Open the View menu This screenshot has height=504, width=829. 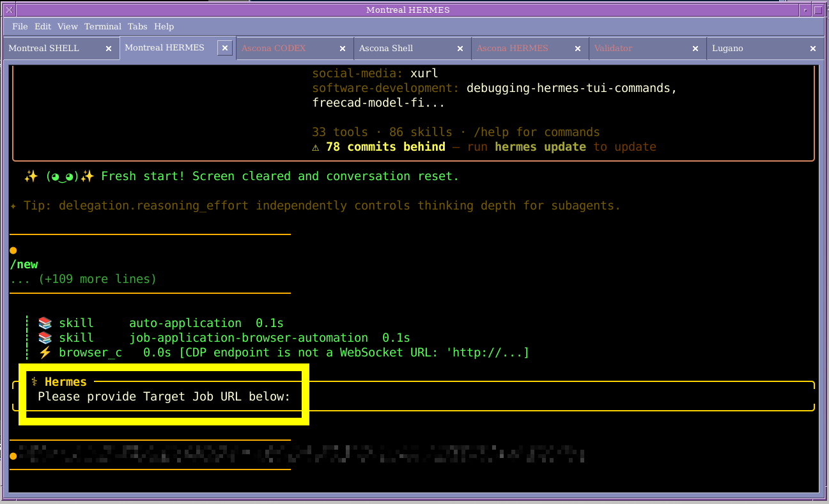(67, 26)
